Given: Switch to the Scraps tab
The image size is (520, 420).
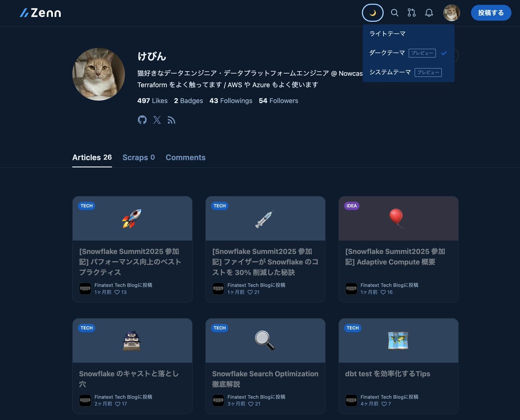Looking at the screenshot, I should 139,157.
